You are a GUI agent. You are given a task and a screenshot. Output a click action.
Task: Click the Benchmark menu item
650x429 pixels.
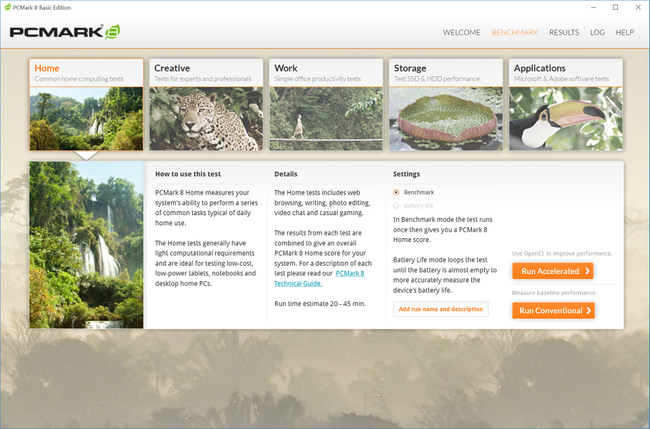(515, 32)
